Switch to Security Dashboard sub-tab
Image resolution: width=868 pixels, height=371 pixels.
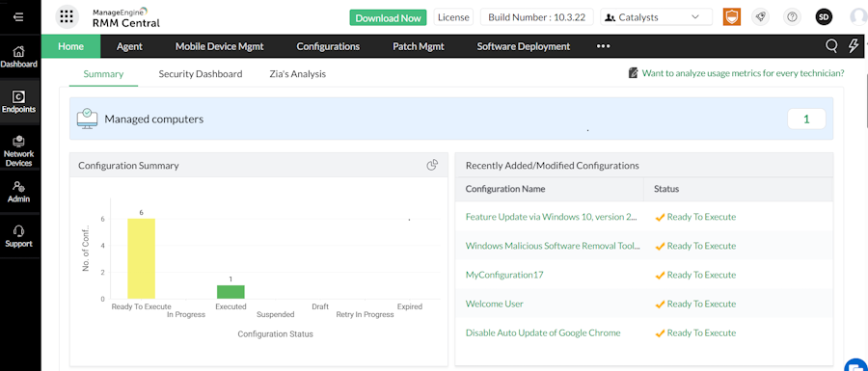201,73
